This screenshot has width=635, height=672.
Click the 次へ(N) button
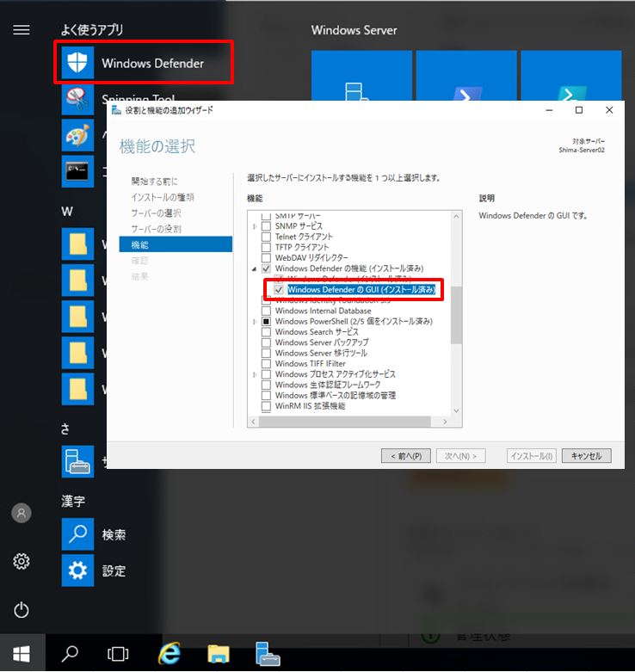point(460,456)
